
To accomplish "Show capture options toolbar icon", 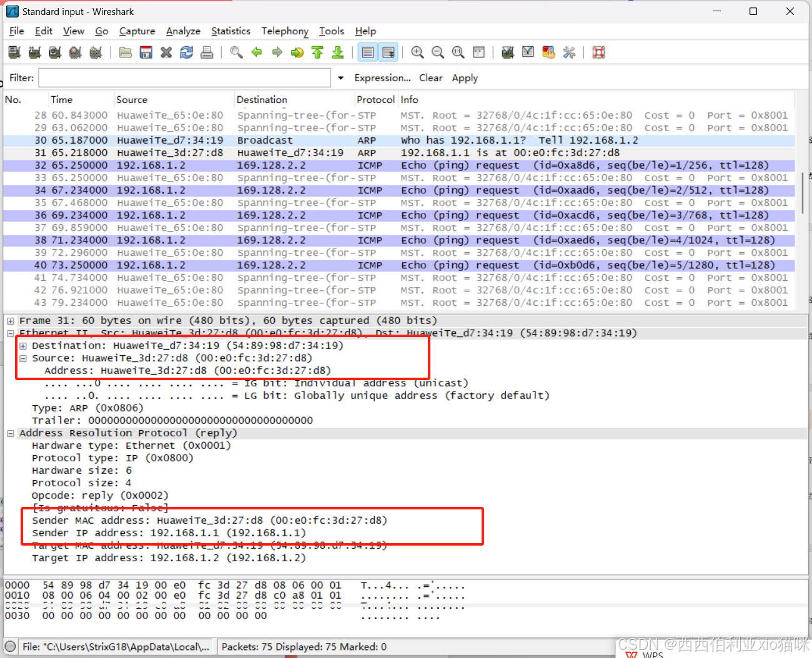I will 34,52.
